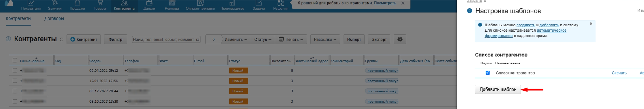This screenshot has width=644, height=109.
Task: Click Скачать for Список контрагентов template
Action: [x=619, y=73]
